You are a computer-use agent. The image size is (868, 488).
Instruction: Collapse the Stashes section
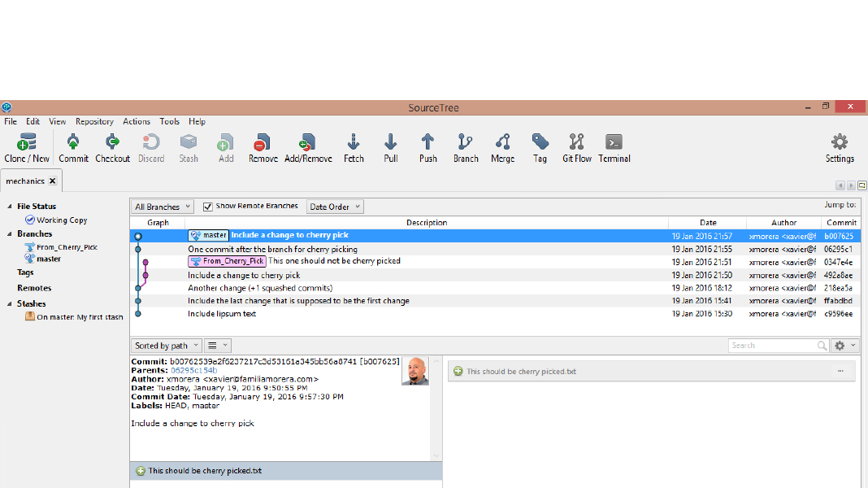10,303
